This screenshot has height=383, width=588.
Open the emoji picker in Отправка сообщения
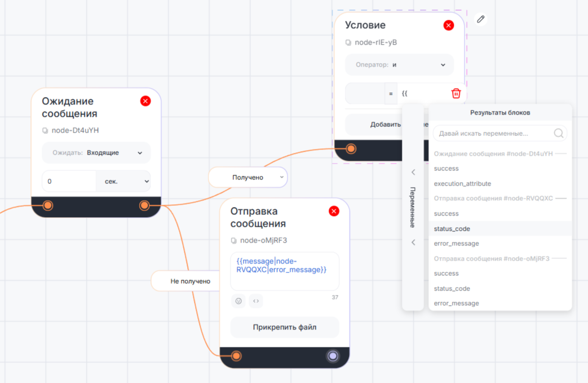point(238,301)
